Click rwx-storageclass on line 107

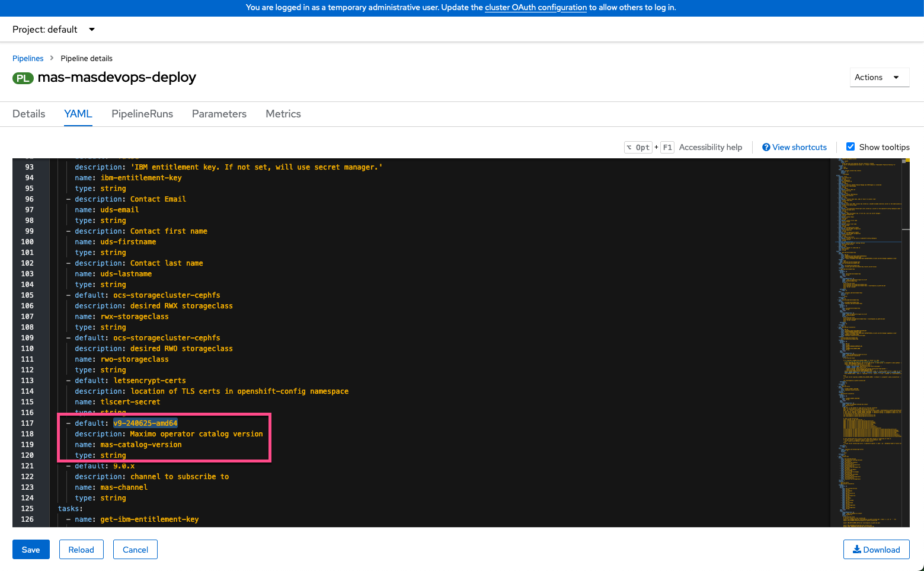point(135,317)
